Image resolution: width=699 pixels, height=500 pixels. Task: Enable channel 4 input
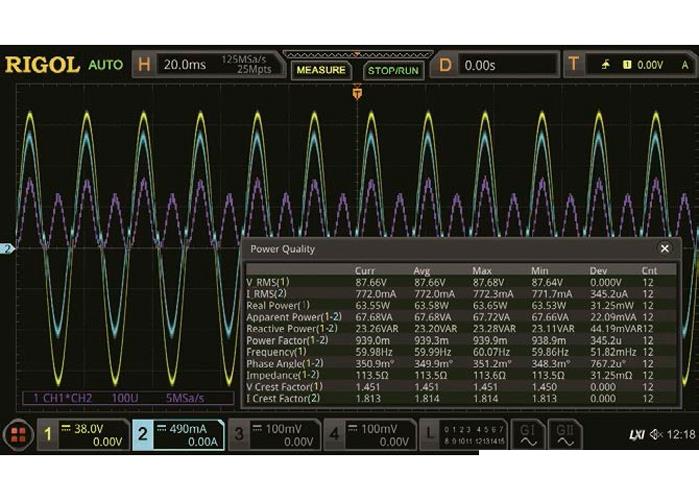365,435
